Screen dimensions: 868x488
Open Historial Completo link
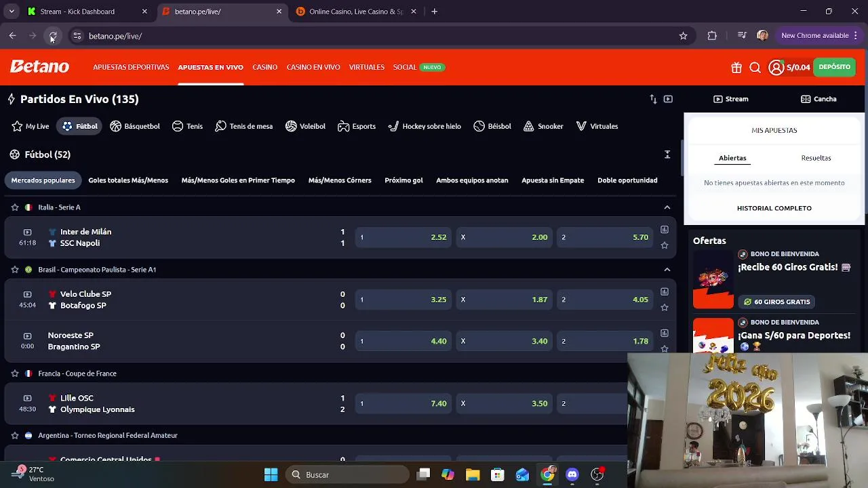[x=774, y=208]
